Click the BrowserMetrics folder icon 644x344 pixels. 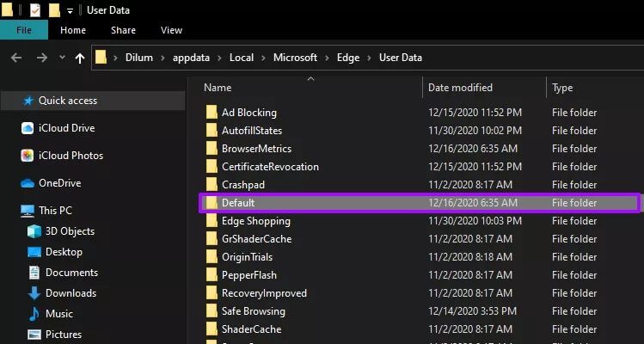212,149
